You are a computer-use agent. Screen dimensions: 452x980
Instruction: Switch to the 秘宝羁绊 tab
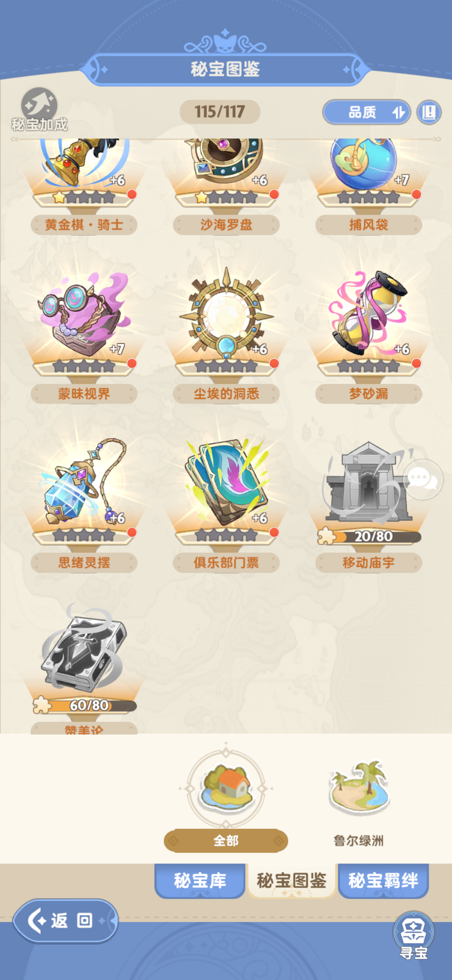click(x=383, y=880)
